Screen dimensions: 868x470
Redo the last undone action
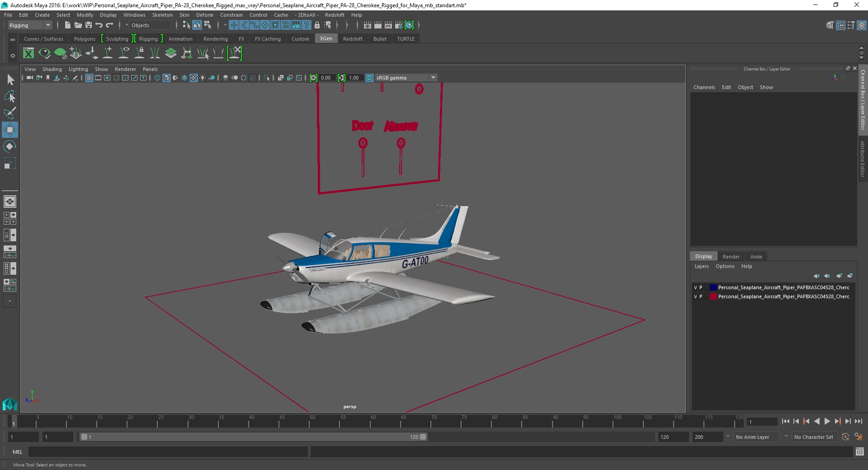tap(109, 25)
